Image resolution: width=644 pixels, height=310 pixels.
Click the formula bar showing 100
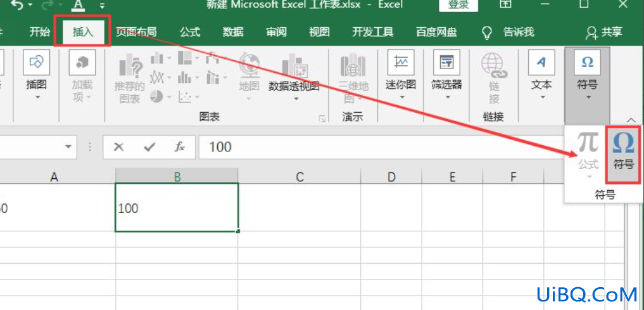pos(380,147)
